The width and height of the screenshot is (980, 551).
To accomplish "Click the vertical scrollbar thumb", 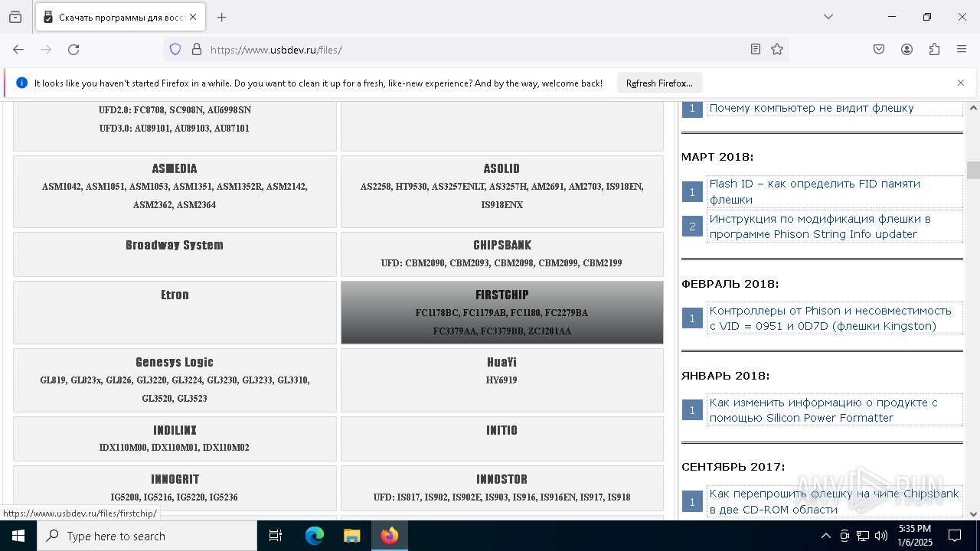I will pyautogui.click(x=973, y=170).
